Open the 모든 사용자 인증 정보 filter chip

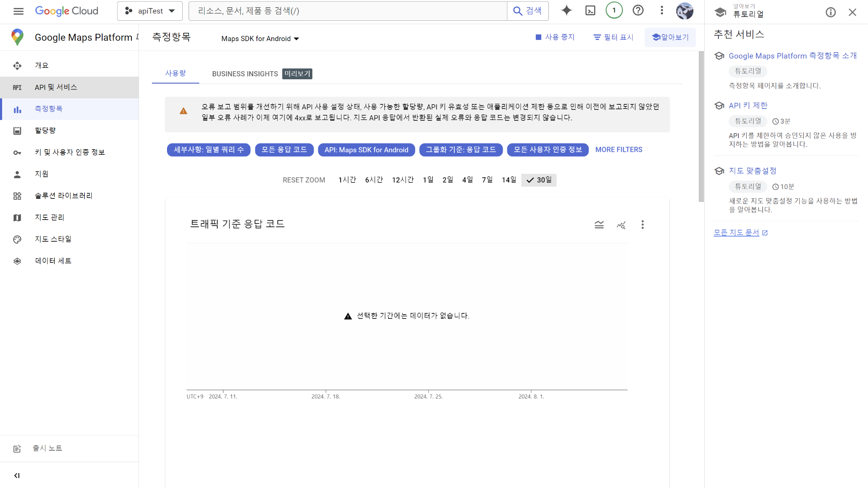[x=548, y=150]
